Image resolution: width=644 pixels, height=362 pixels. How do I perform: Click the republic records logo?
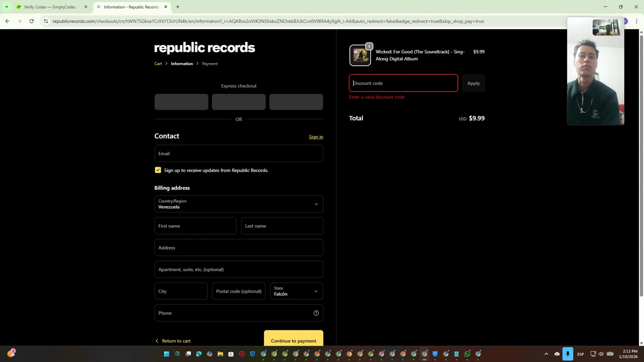[x=204, y=48]
